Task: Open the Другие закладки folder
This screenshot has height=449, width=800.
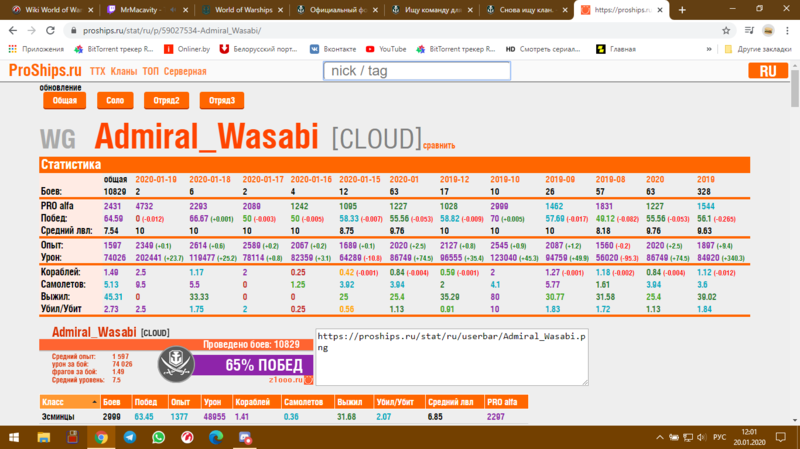Action: [758, 49]
